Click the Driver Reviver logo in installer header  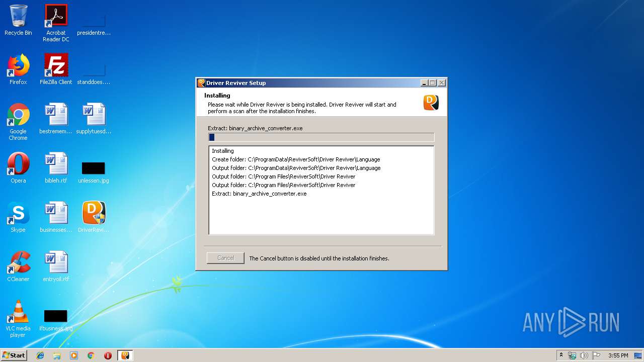click(x=431, y=103)
